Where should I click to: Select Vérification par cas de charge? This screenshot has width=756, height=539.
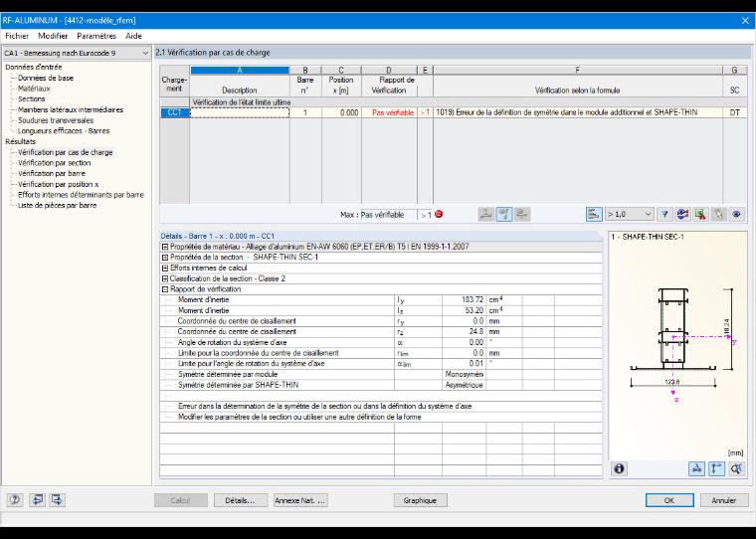[x=65, y=152]
